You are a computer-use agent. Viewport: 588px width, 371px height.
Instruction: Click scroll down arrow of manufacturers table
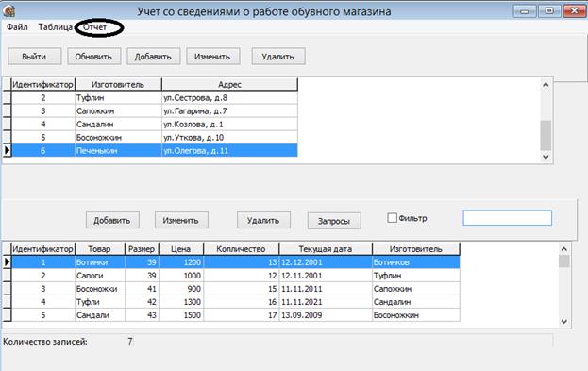[x=546, y=157]
